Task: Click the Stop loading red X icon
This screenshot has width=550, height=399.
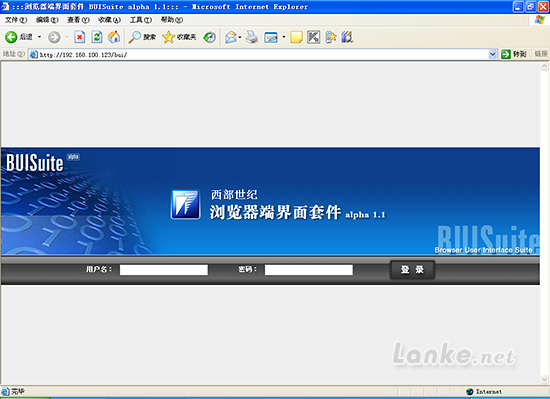Action: tap(80, 37)
